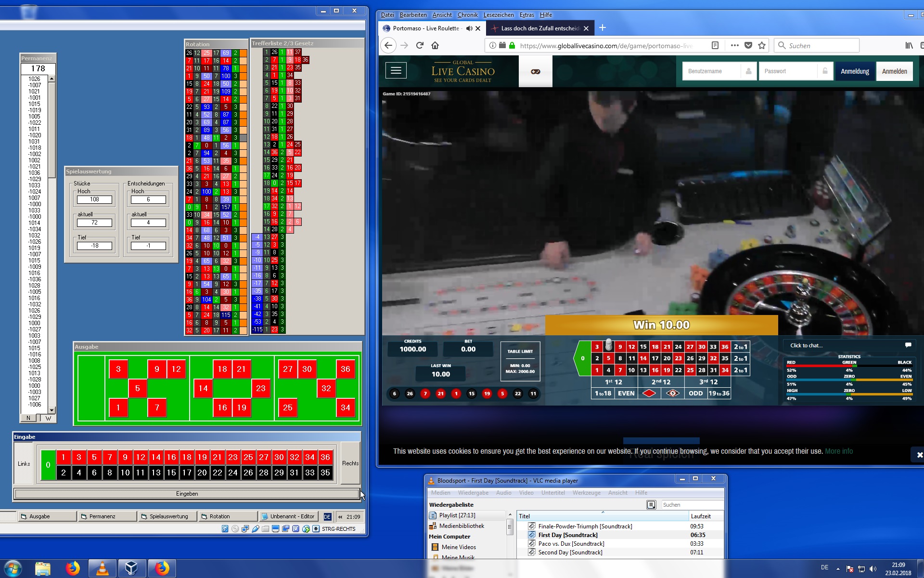The image size is (924, 578).
Task: Mute the Portomaso Live Roulette tab audio
Action: [x=469, y=28]
